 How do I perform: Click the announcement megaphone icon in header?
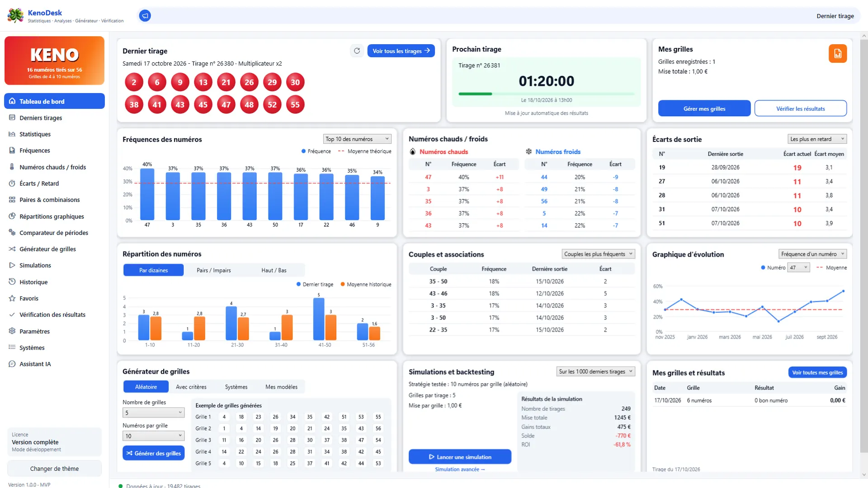pos(145,16)
